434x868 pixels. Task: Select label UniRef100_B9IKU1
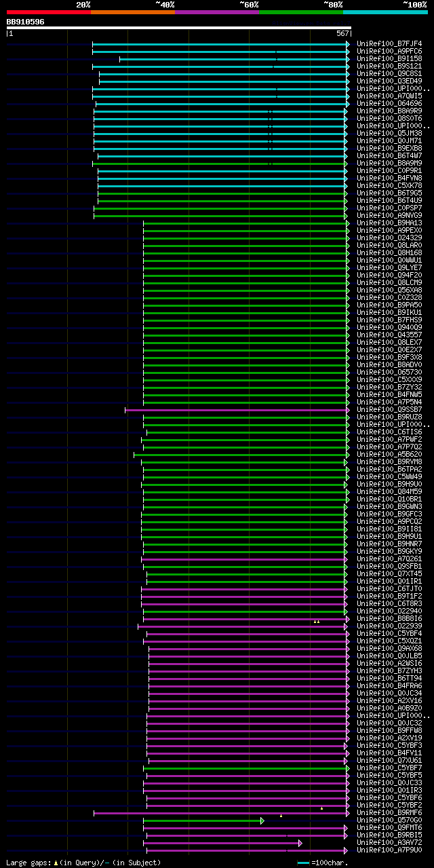(x=389, y=312)
